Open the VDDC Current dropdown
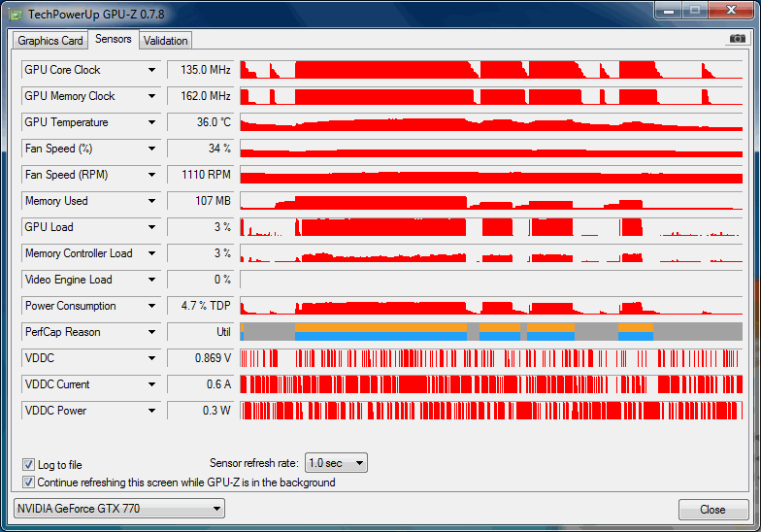Image resolution: width=761 pixels, height=532 pixels. [151, 384]
